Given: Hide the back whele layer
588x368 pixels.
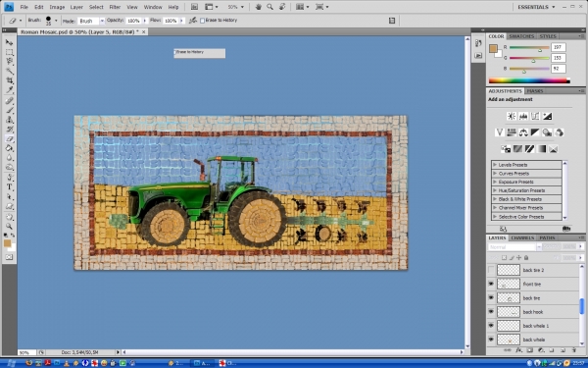Looking at the screenshot, I should coord(491,340).
